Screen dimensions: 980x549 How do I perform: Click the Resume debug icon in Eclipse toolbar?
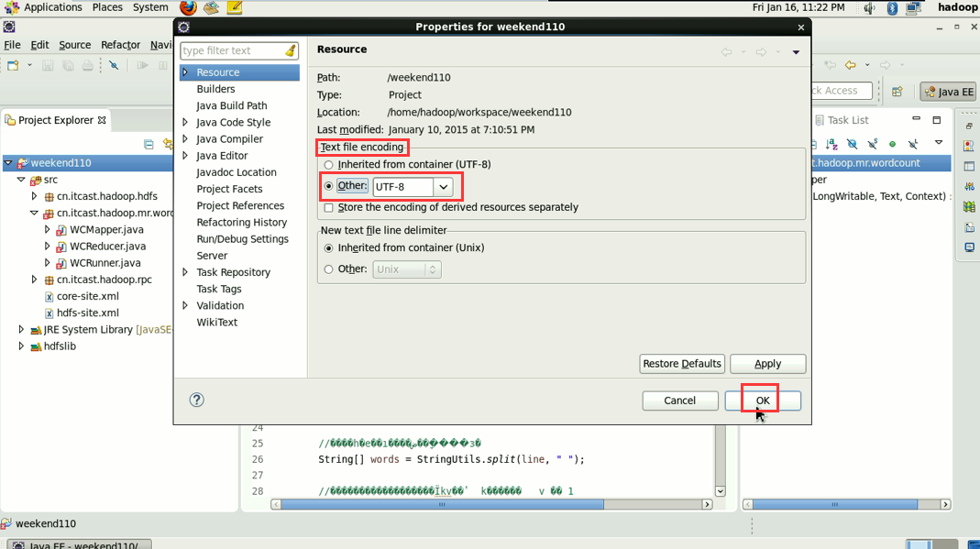coord(142,65)
